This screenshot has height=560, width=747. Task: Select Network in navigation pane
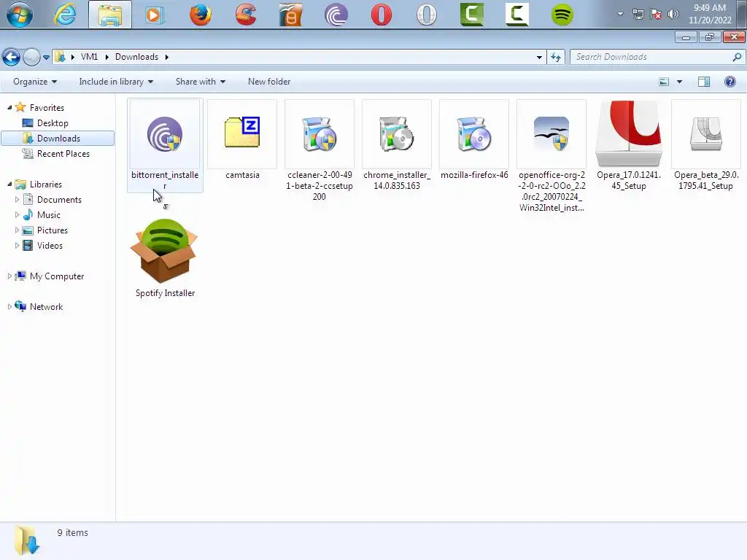pos(46,306)
